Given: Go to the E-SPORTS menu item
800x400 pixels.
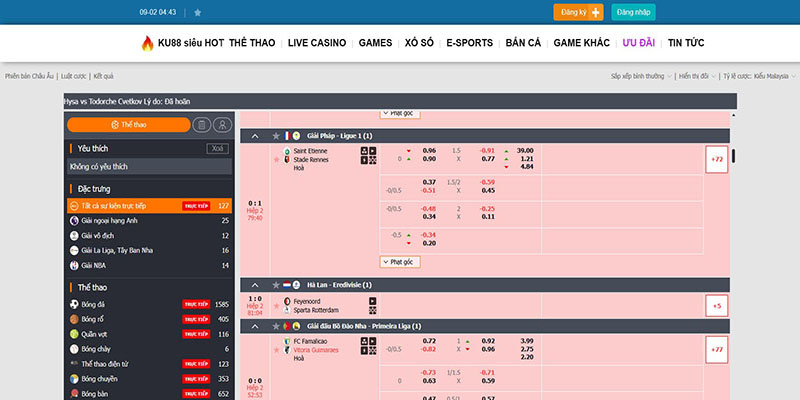Looking at the screenshot, I should (470, 43).
